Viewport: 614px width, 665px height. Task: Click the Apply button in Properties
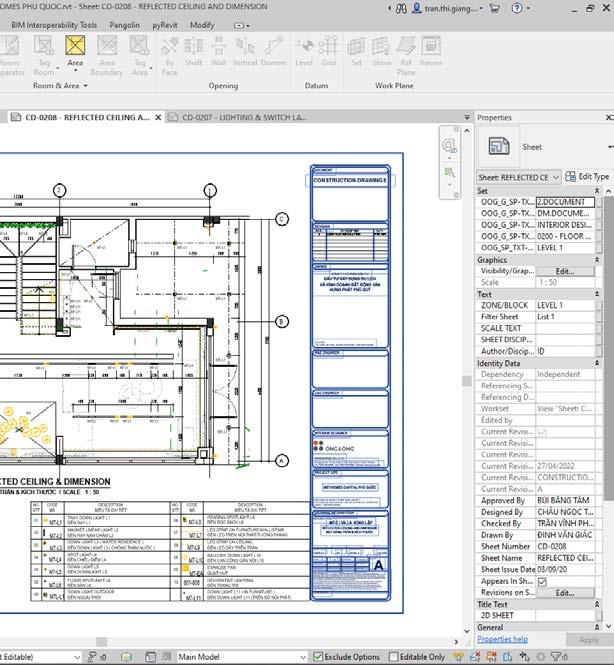point(589,640)
